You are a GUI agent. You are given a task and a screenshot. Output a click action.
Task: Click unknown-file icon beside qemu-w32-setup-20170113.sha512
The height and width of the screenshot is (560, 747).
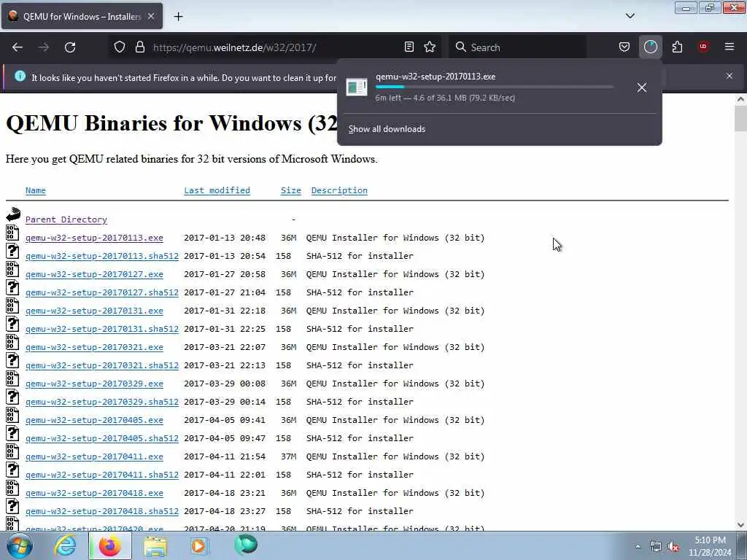(x=13, y=251)
